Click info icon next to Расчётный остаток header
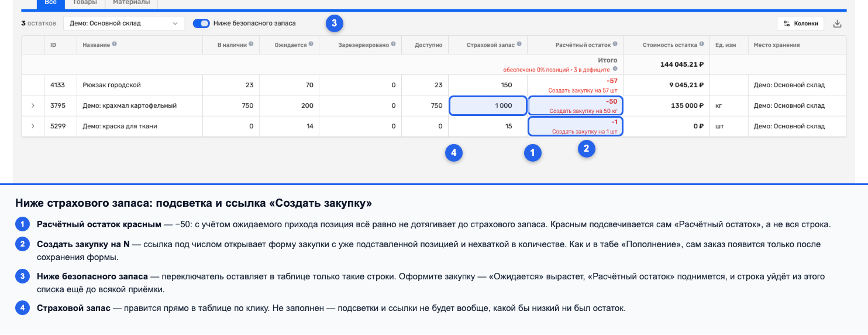The width and height of the screenshot is (868, 335). [615, 45]
